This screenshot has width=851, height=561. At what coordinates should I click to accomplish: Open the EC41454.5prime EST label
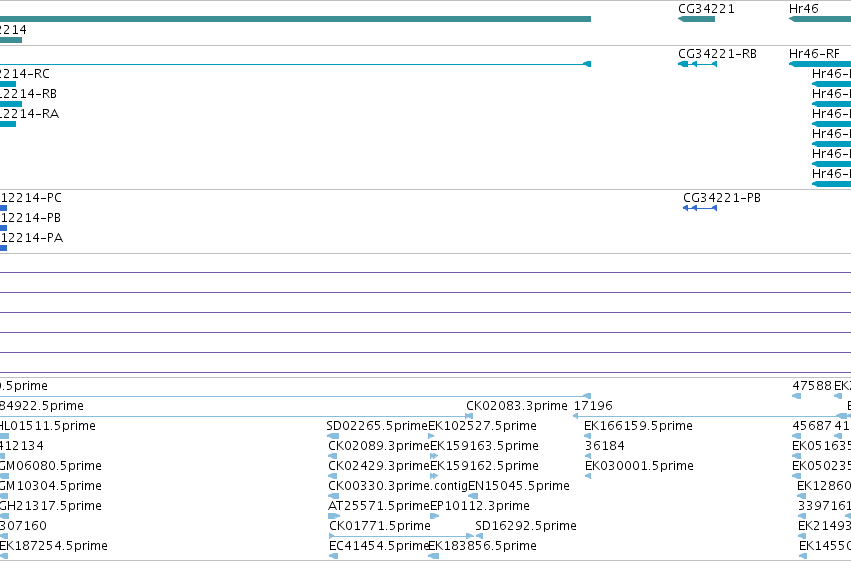point(379,546)
